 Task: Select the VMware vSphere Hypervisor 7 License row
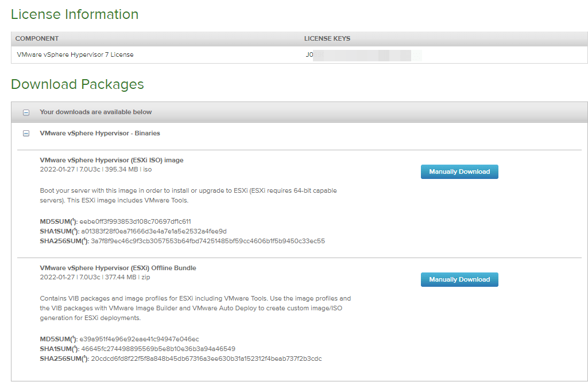point(75,55)
